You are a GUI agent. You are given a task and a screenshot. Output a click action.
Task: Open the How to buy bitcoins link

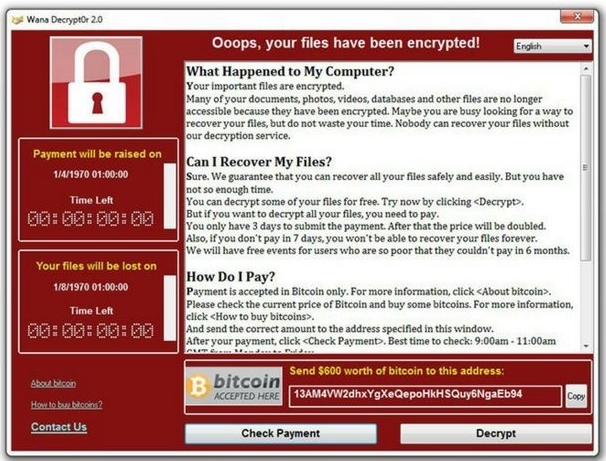tap(66, 405)
